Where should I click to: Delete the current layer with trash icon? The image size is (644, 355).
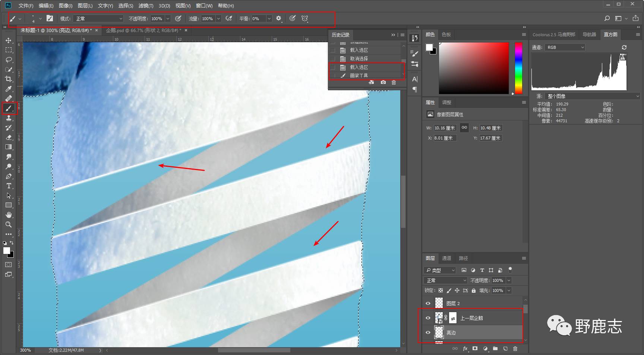(515, 349)
